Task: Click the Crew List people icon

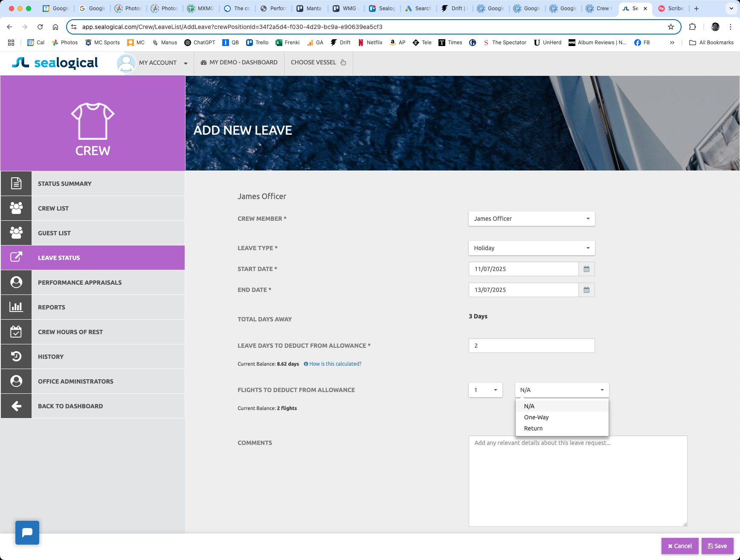Action: pyautogui.click(x=16, y=208)
